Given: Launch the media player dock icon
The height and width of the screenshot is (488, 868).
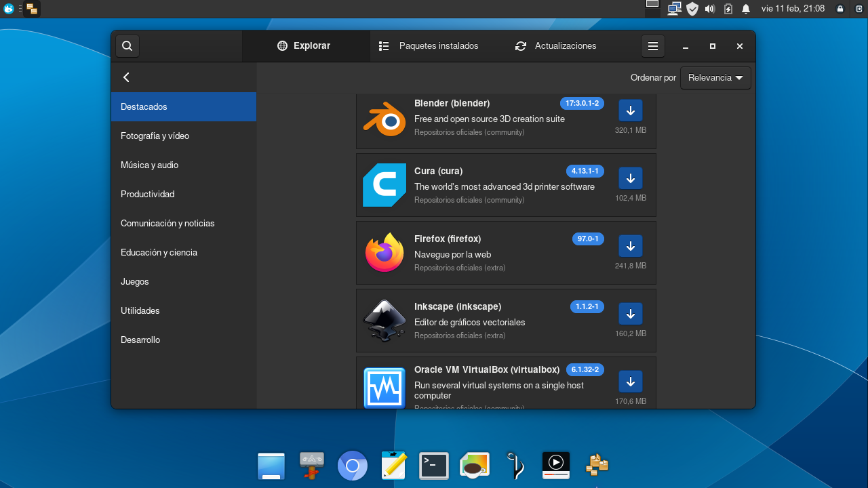Looking at the screenshot, I should tap(555, 466).
